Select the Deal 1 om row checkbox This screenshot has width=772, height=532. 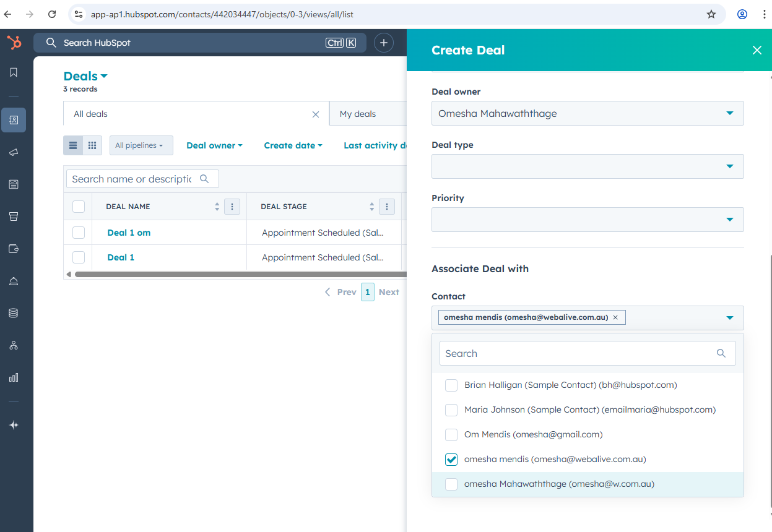tap(79, 233)
